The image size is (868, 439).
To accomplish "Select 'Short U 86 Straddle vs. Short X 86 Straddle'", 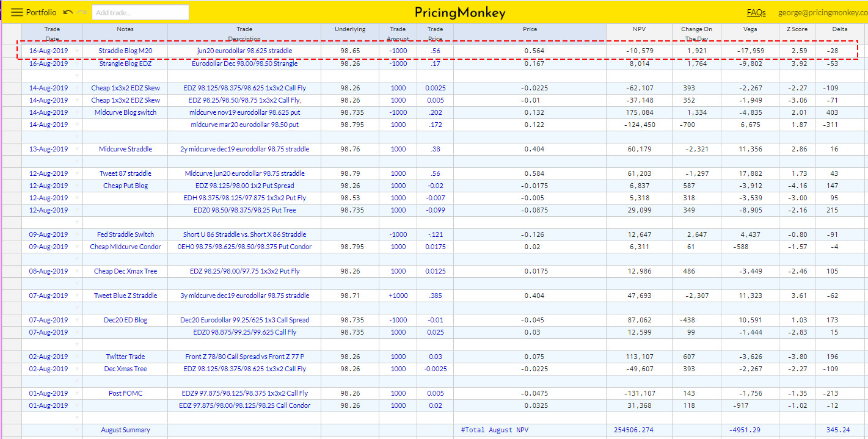I will pyautogui.click(x=244, y=234).
